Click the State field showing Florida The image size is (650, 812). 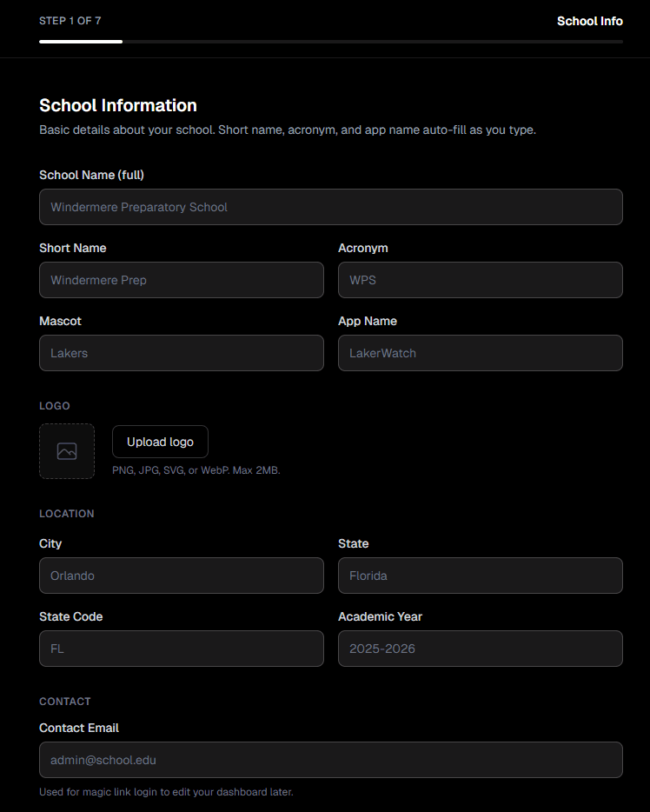click(x=480, y=576)
